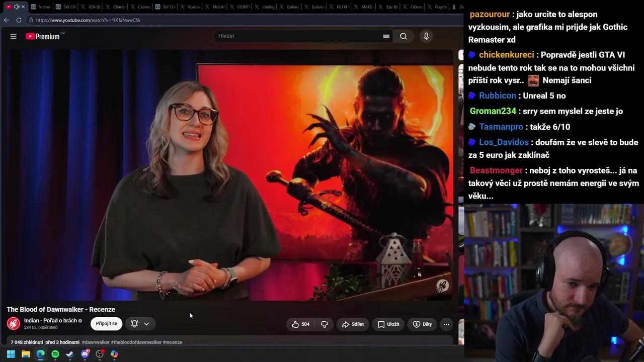Open the YouTube hamburger guide menu
The image size is (644, 362).
coord(14,36)
